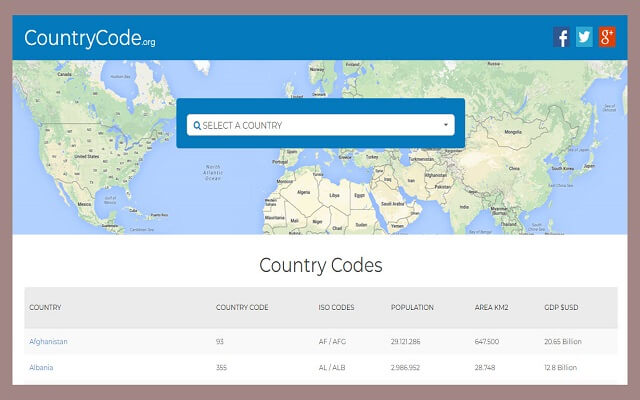Image resolution: width=640 pixels, height=400 pixels.
Task: Sort by the COUNTRY column header
Action: 45,307
